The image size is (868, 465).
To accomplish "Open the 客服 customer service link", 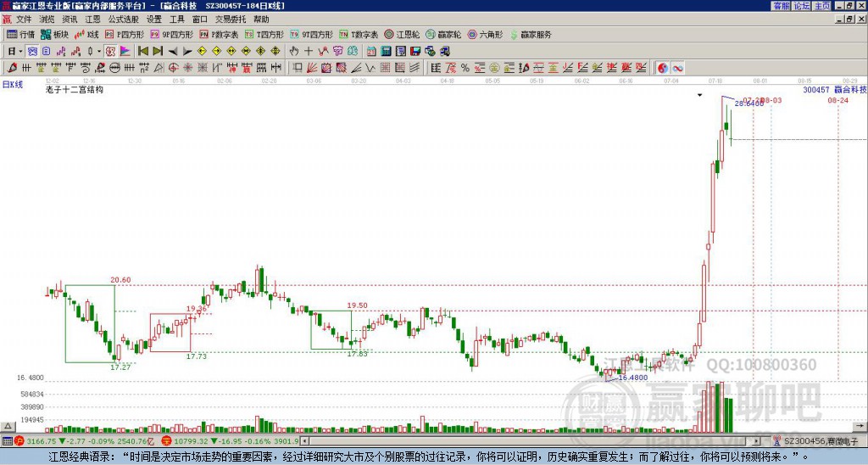I will point(781,6).
